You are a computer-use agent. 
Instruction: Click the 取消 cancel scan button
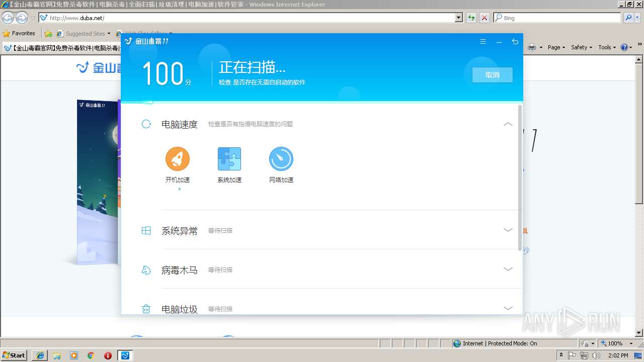tap(493, 75)
